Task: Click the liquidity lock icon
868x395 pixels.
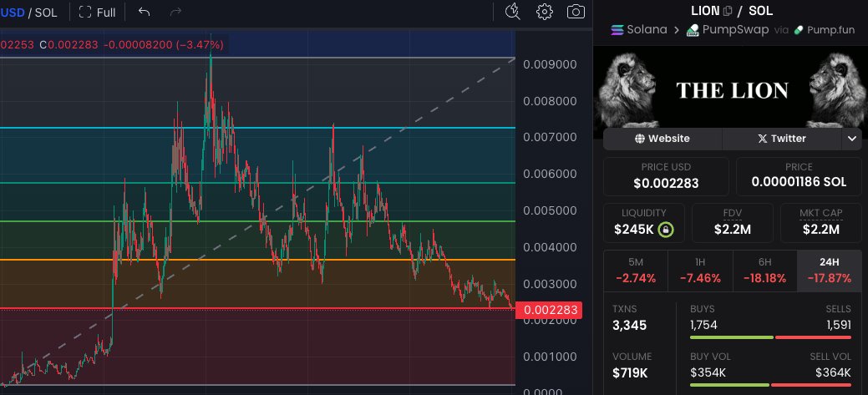Action: [x=666, y=230]
